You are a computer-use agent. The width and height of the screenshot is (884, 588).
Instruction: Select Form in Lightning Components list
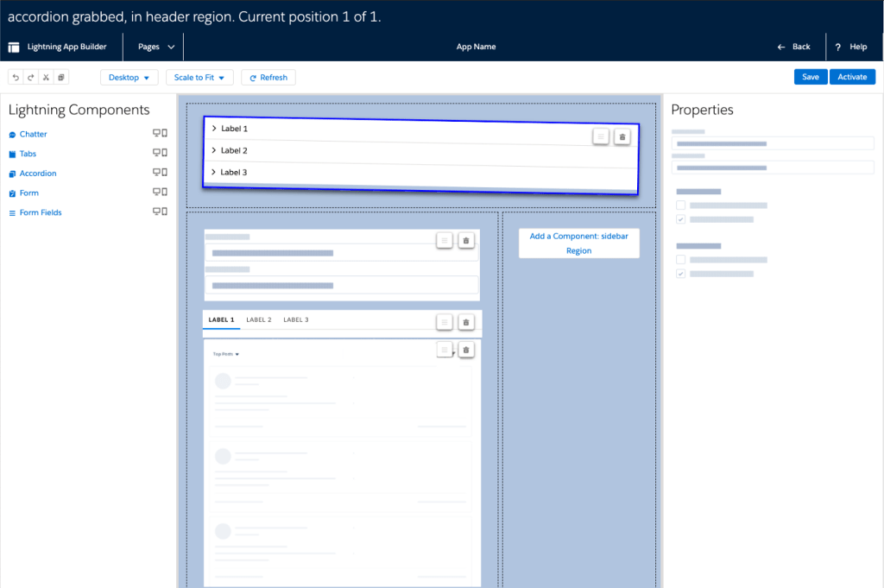point(29,193)
